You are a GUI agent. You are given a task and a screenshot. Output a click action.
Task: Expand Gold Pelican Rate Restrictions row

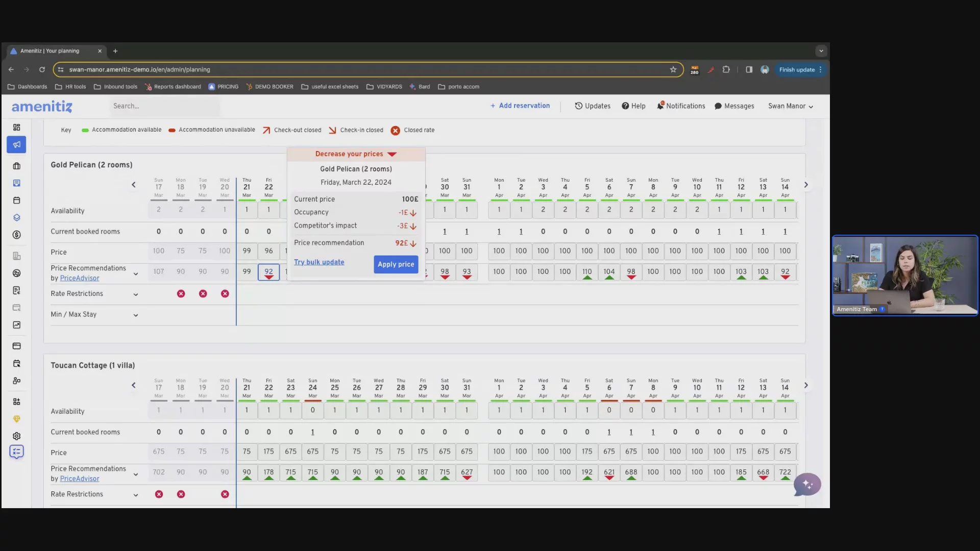pos(136,294)
